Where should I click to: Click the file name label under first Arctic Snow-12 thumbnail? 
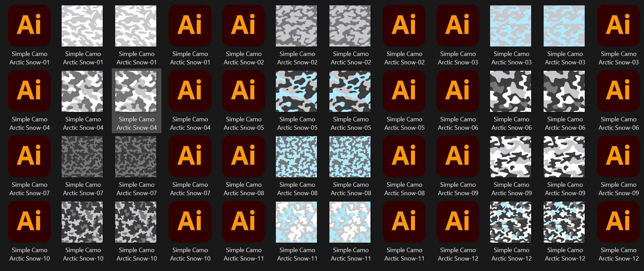(512, 254)
